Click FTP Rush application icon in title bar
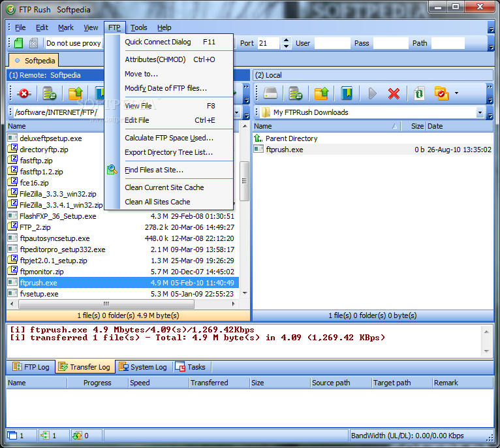 [x=10, y=10]
